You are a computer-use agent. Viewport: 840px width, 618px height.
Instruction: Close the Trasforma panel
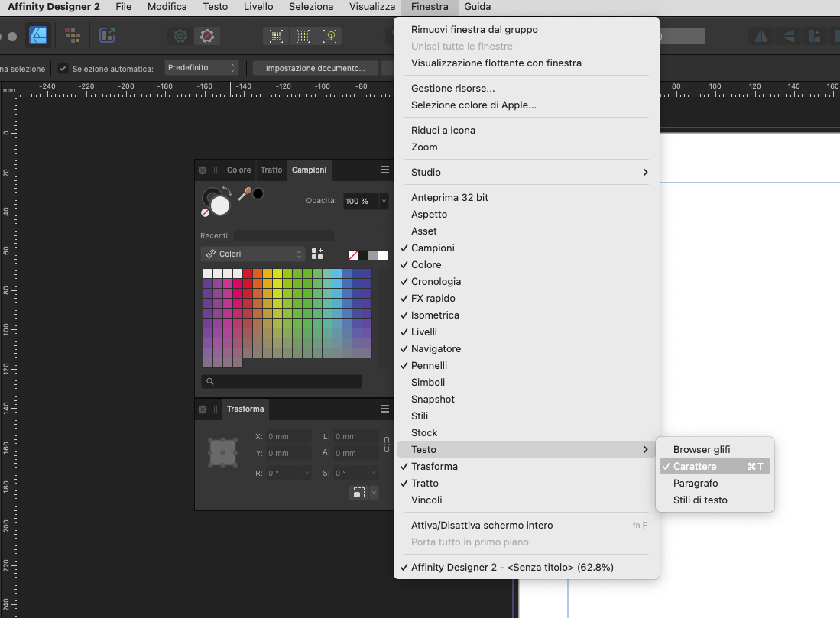[x=203, y=409]
